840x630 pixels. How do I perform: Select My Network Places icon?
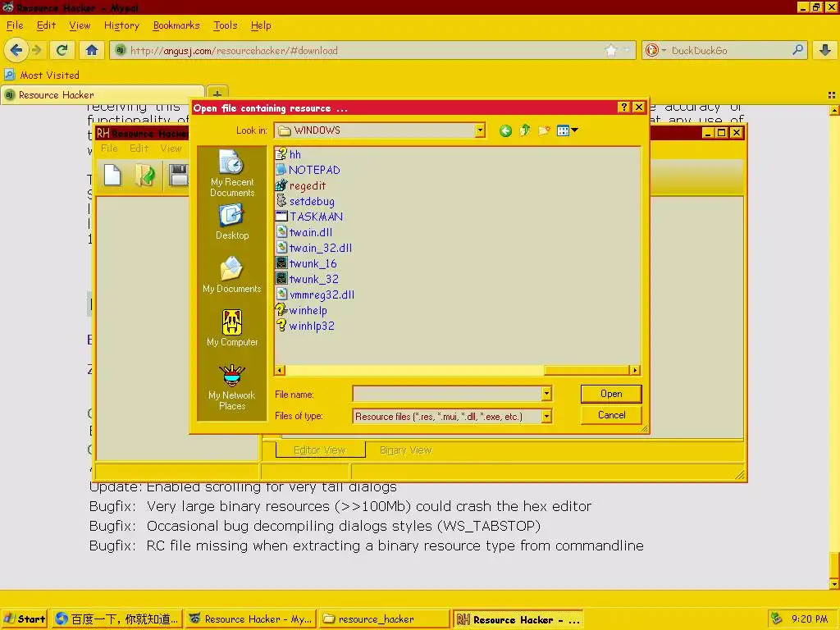coord(231,387)
